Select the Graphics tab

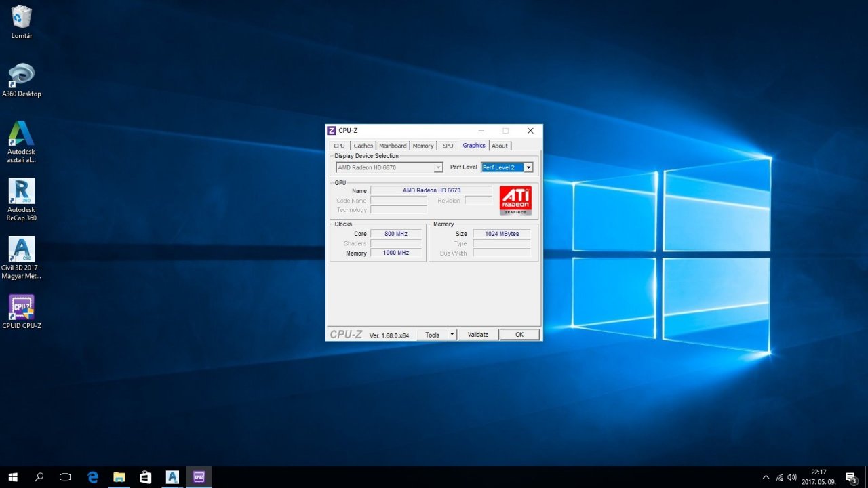point(474,145)
